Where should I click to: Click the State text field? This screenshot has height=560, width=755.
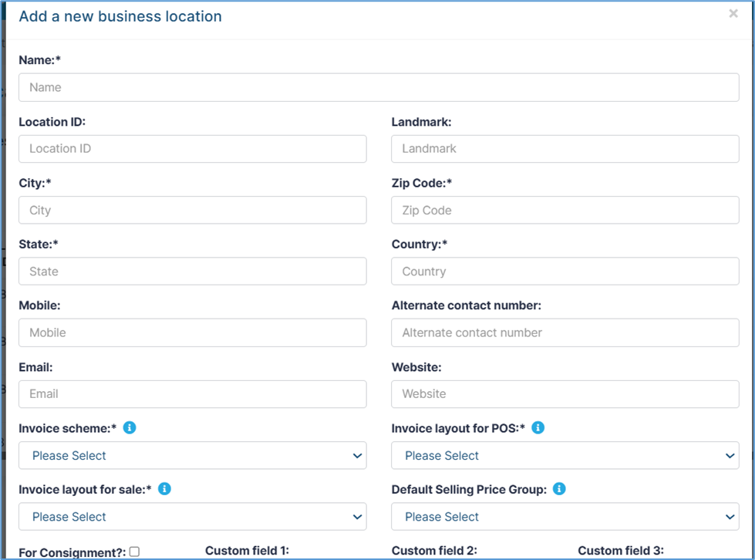(x=192, y=272)
